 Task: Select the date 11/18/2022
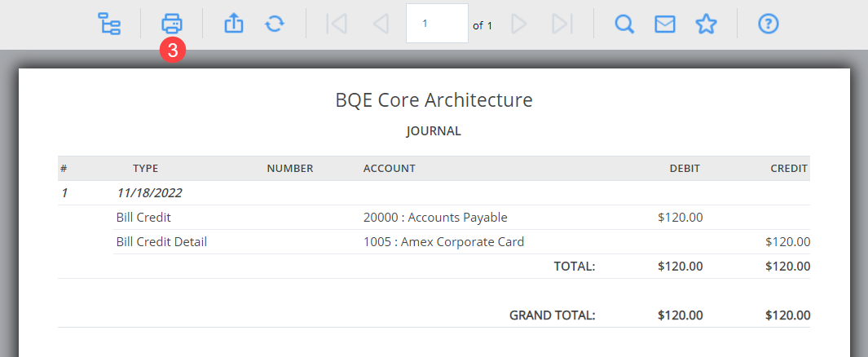click(x=149, y=193)
